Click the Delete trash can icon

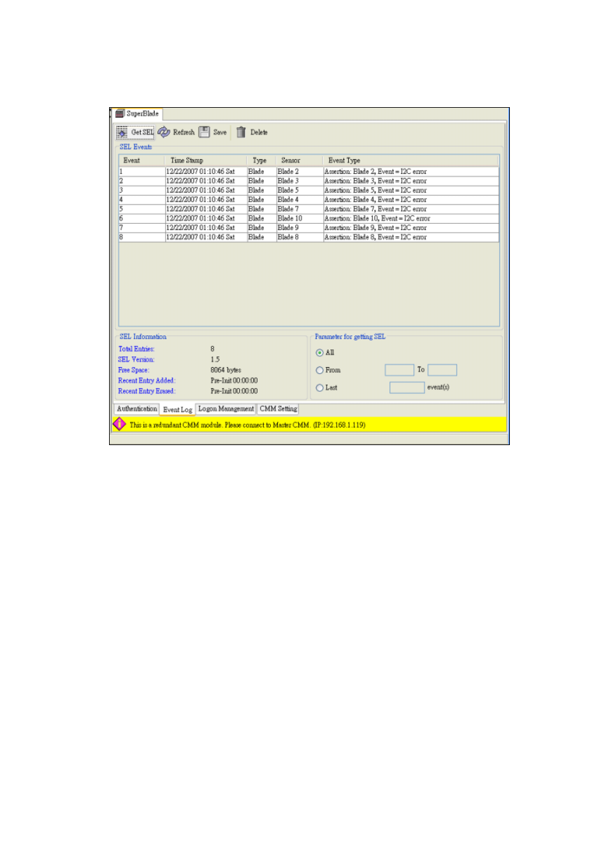click(241, 132)
